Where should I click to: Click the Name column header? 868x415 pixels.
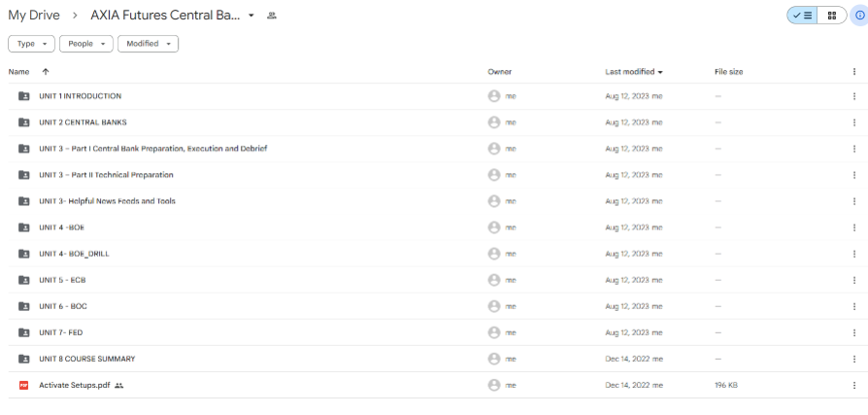18,72
